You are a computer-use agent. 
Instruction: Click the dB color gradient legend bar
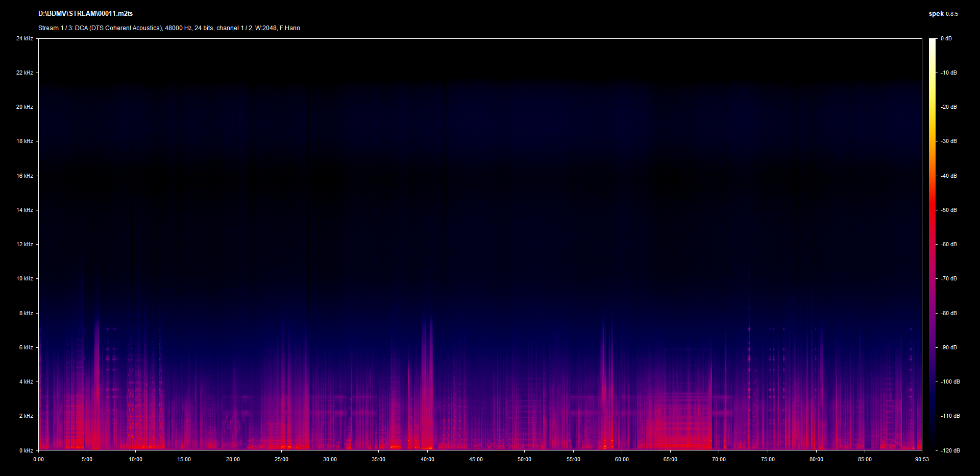tap(933, 244)
